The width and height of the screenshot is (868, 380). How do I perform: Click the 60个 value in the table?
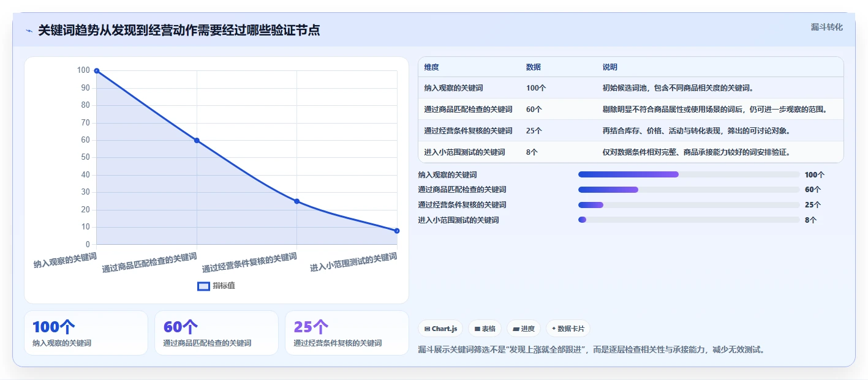tap(534, 110)
